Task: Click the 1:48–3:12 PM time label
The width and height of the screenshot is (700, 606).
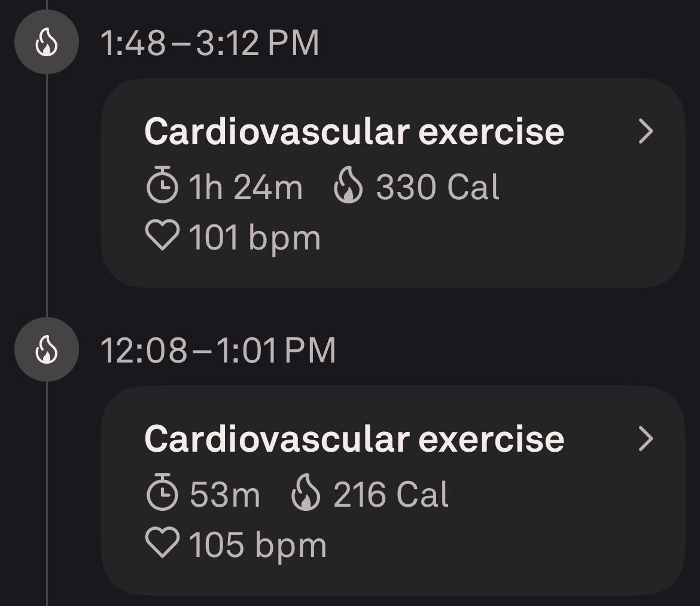Action: (209, 44)
